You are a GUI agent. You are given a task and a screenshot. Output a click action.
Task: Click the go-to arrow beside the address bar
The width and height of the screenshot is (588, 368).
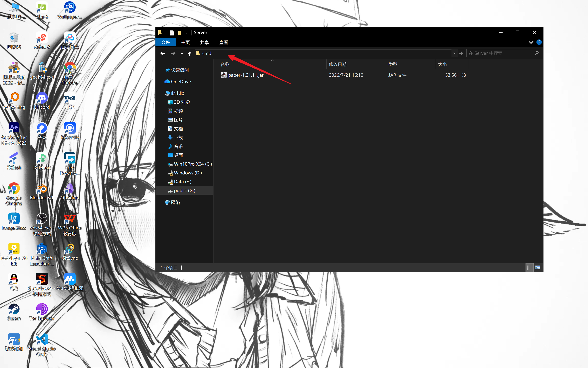pos(461,53)
